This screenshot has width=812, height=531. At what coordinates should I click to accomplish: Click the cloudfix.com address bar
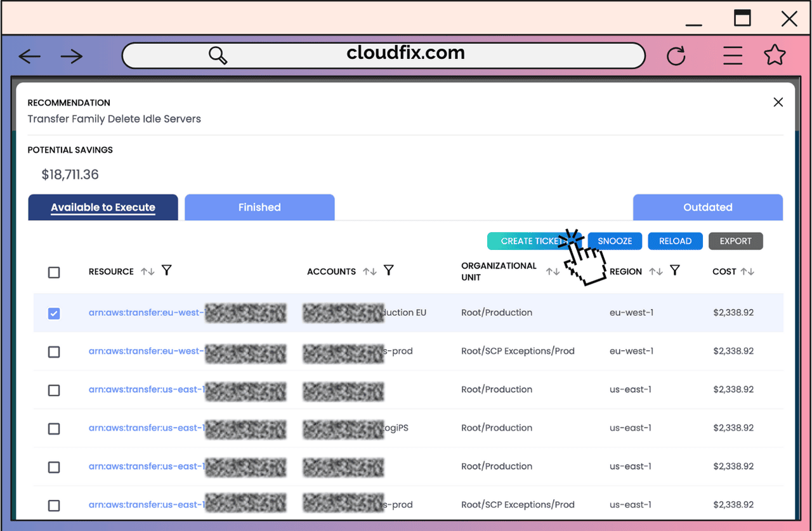[x=383, y=55]
